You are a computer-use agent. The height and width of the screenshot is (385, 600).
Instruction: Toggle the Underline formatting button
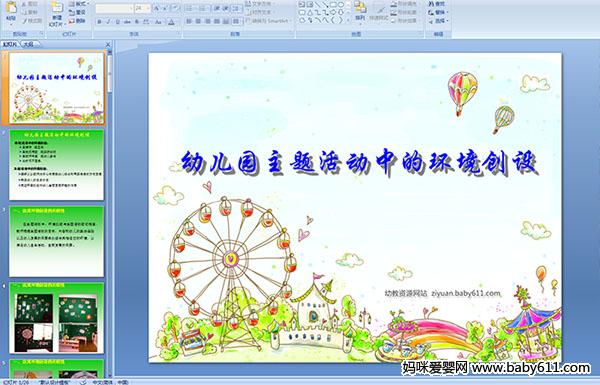118,22
